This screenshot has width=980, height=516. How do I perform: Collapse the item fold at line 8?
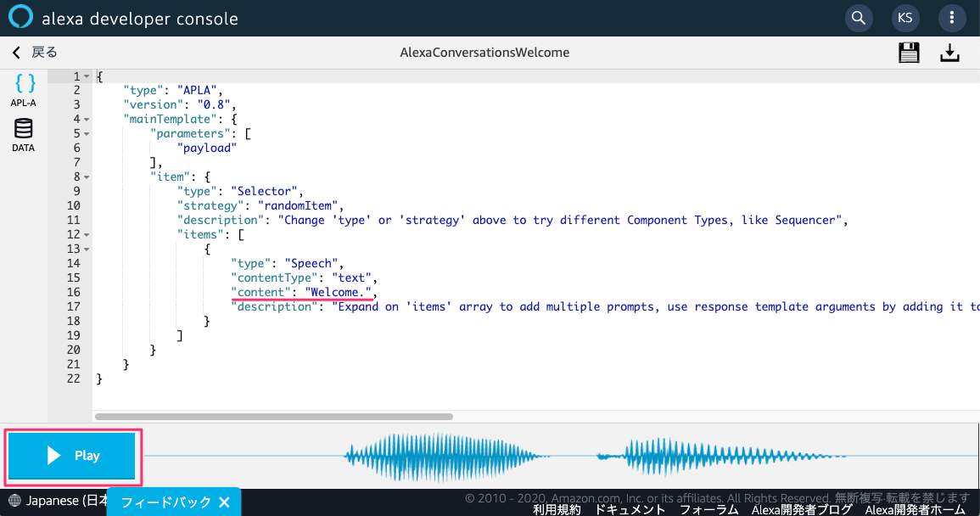[x=87, y=177]
